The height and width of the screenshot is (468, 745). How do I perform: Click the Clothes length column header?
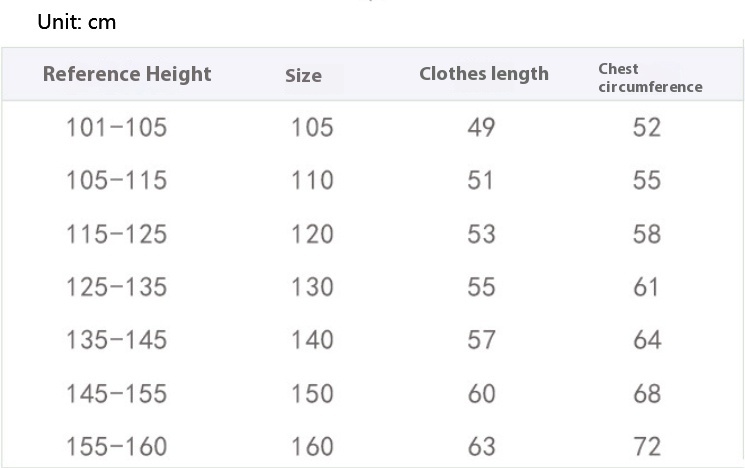pos(484,74)
